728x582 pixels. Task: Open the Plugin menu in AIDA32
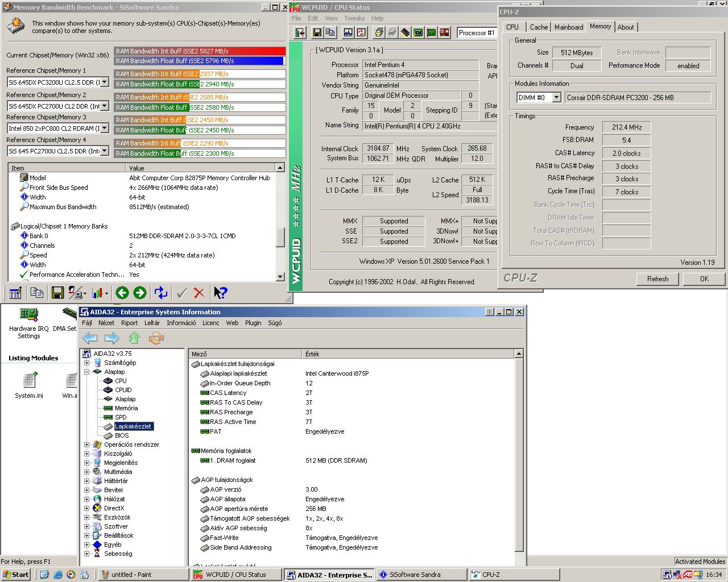coord(253,323)
